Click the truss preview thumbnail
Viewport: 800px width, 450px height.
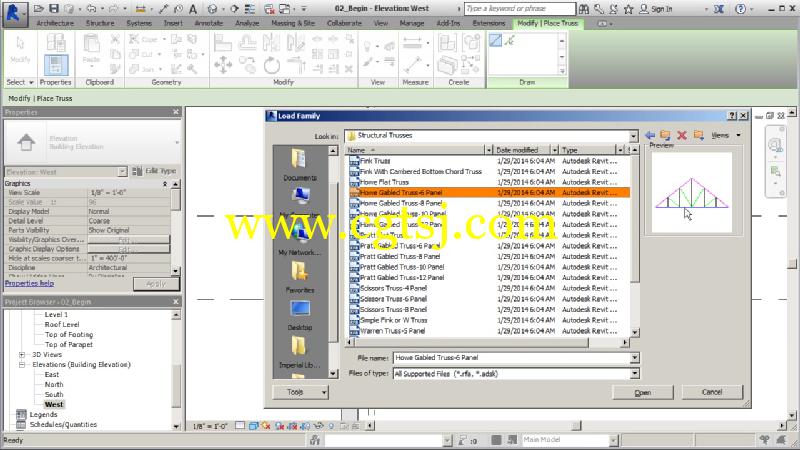pyautogui.click(x=692, y=193)
